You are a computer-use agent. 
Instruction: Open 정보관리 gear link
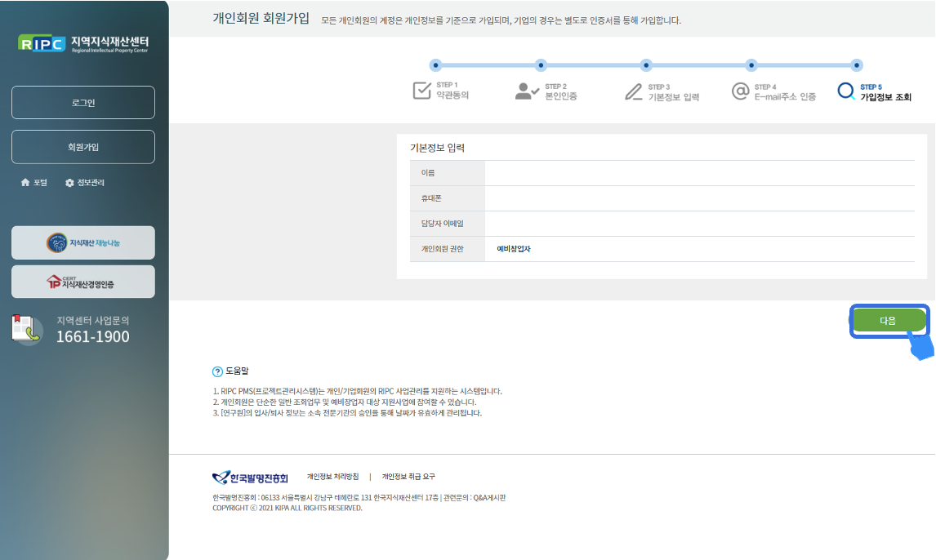(x=85, y=183)
